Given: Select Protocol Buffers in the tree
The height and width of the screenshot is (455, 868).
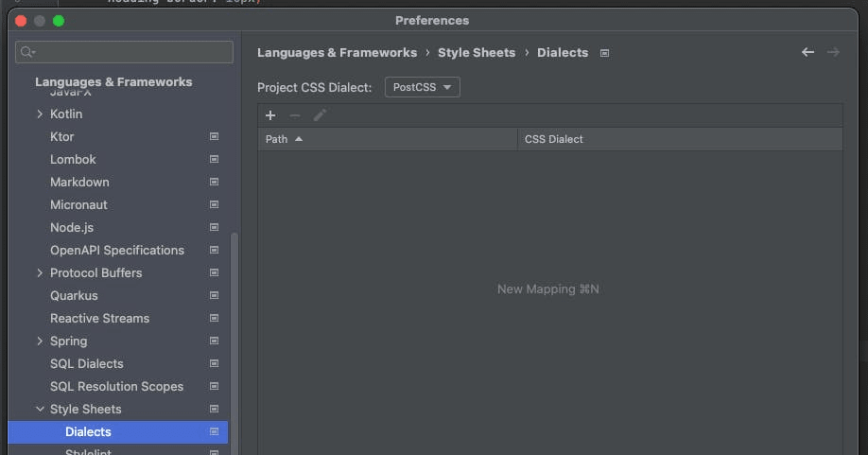Looking at the screenshot, I should point(95,272).
